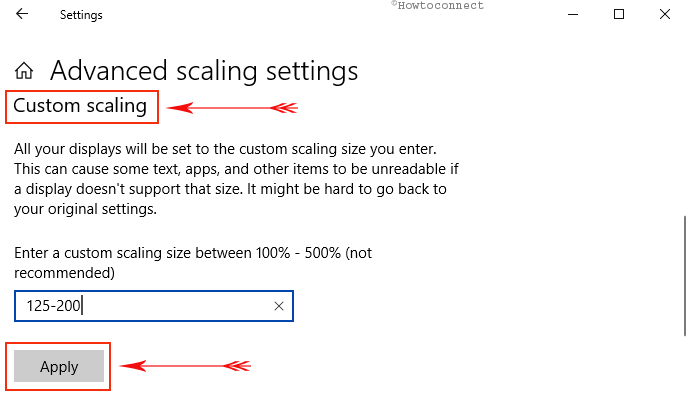The width and height of the screenshot is (687, 396).
Task: Click the Settings window title text
Action: pyautogui.click(x=81, y=15)
